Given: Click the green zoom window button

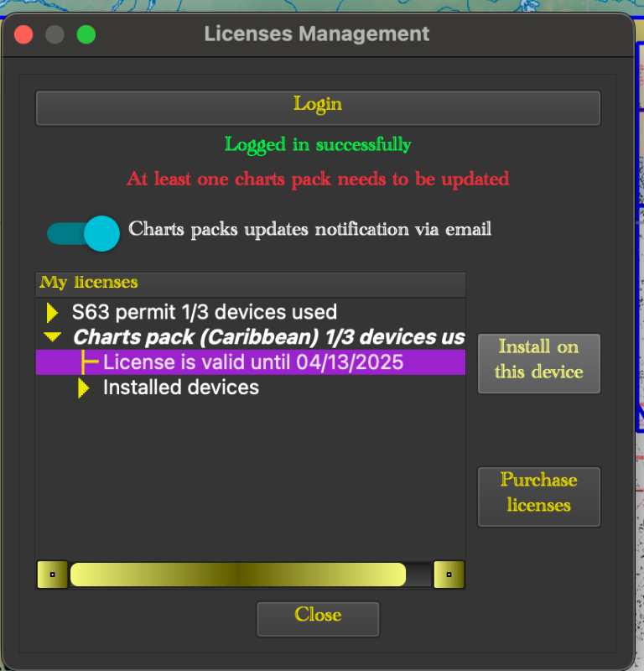Looking at the screenshot, I should [86, 34].
